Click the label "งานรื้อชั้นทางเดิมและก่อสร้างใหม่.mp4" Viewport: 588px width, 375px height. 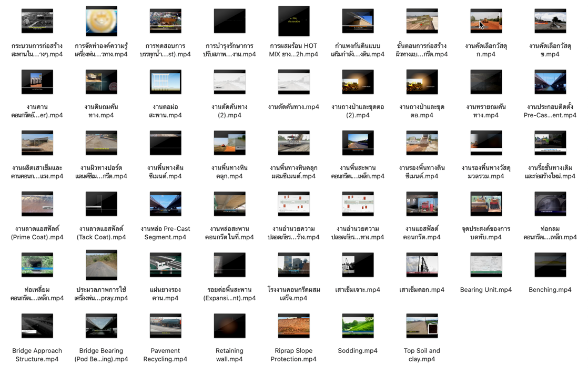click(550, 172)
